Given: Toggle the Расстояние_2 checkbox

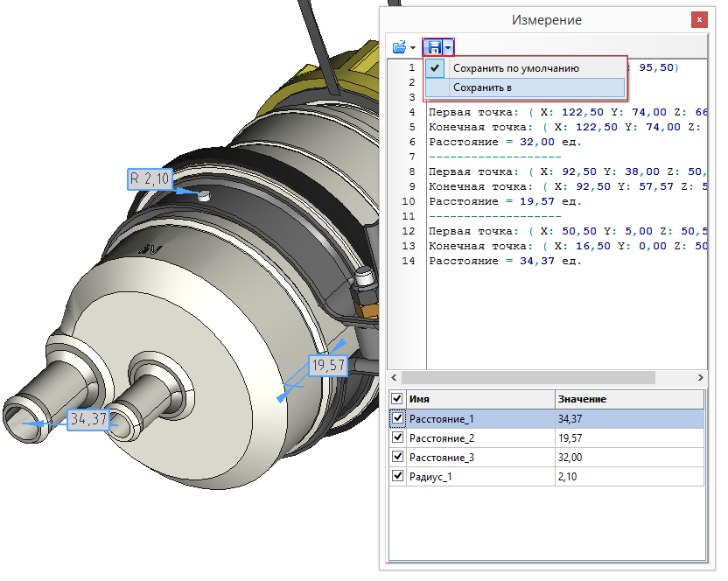Looking at the screenshot, I should 398,438.
